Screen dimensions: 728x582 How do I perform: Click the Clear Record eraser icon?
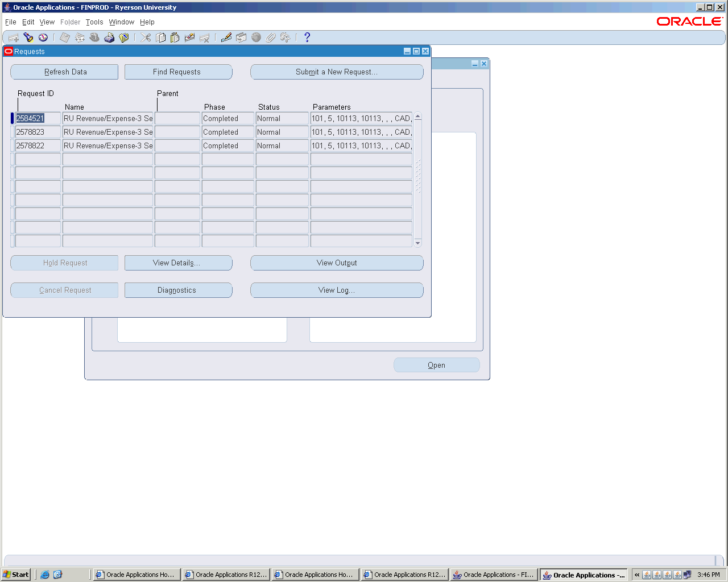point(190,38)
